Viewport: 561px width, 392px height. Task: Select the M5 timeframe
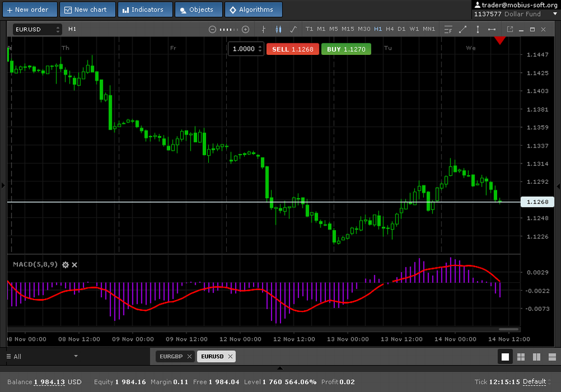tap(334, 29)
